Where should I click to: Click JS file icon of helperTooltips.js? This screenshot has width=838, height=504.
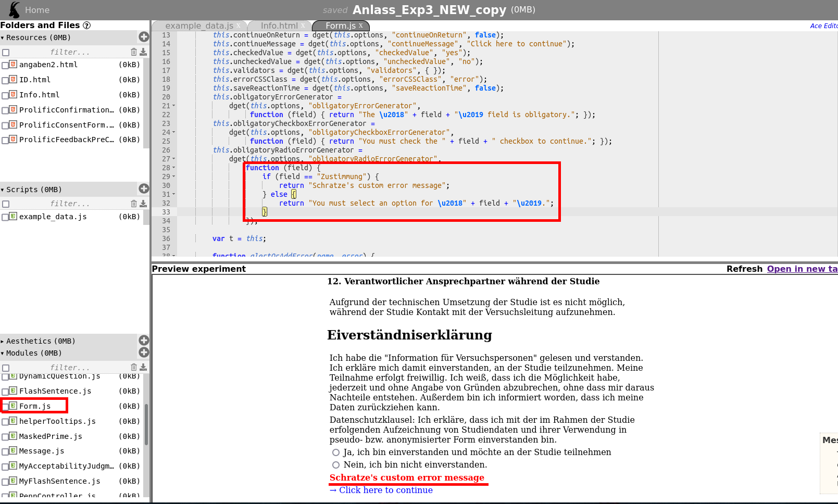coord(14,421)
